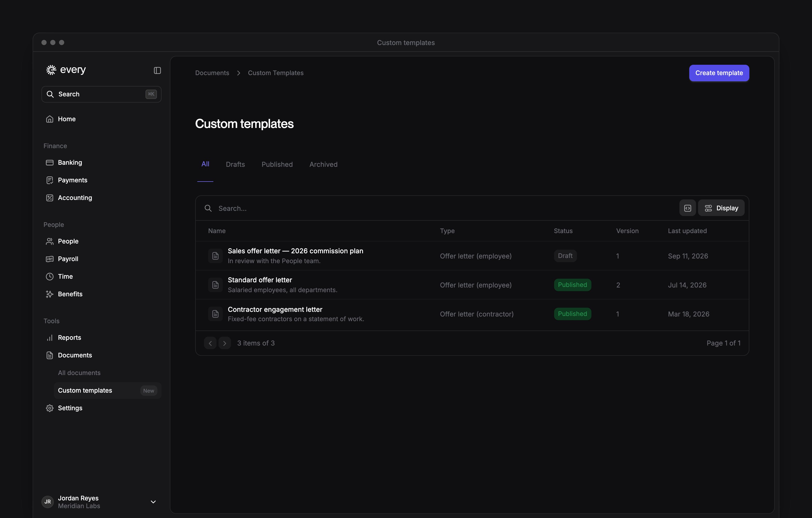Click the Payments receipt icon
812x518 pixels.
point(49,180)
